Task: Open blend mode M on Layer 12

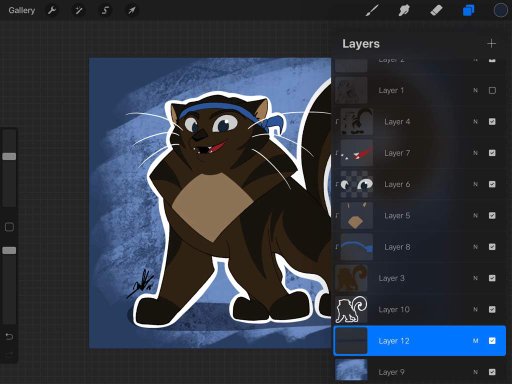Action: point(475,341)
